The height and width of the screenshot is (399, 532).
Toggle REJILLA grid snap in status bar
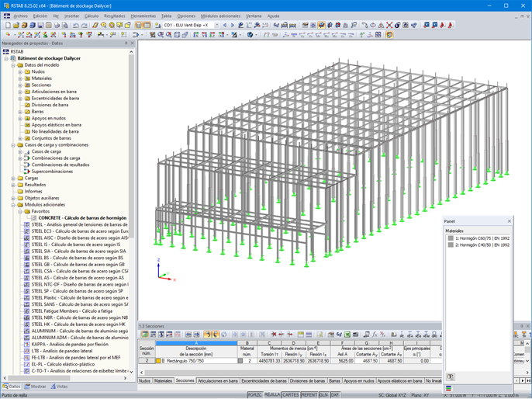(x=272, y=395)
